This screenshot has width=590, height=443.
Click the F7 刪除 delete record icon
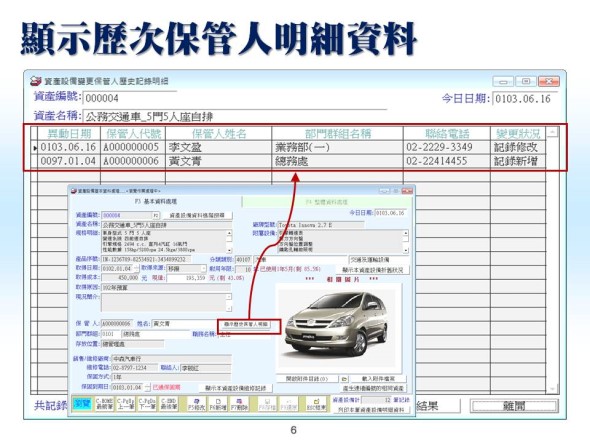[x=239, y=404]
